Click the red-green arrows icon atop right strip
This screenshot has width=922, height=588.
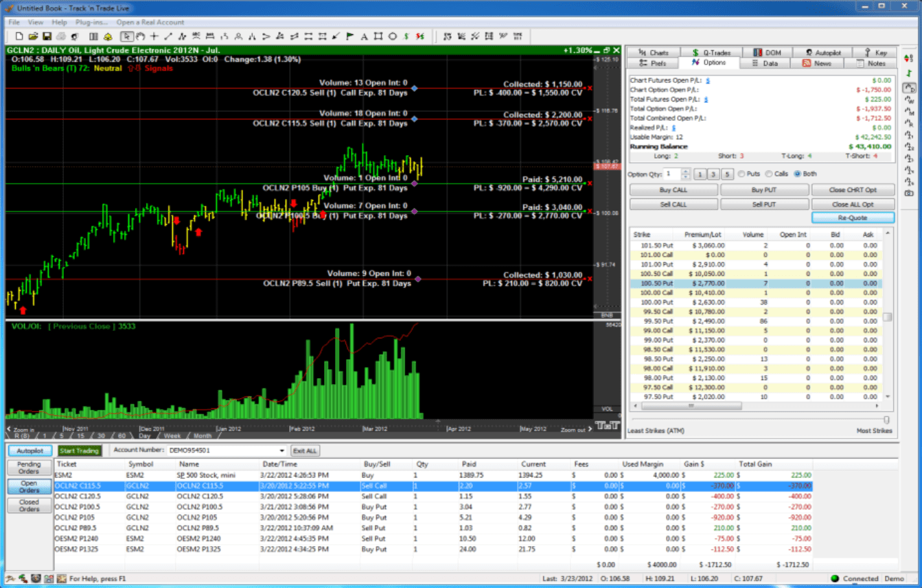coord(909,58)
